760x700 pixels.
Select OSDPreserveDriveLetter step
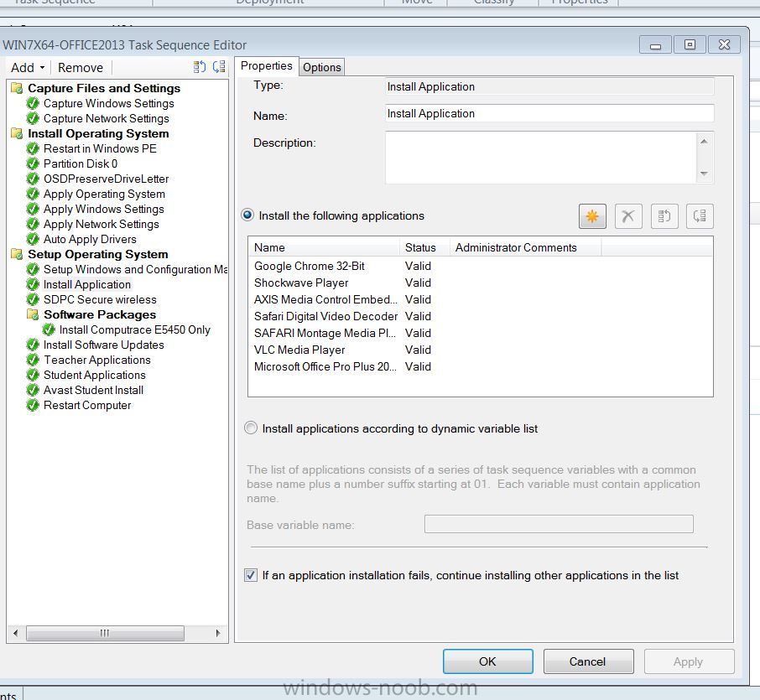pyautogui.click(x=107, y=179)
